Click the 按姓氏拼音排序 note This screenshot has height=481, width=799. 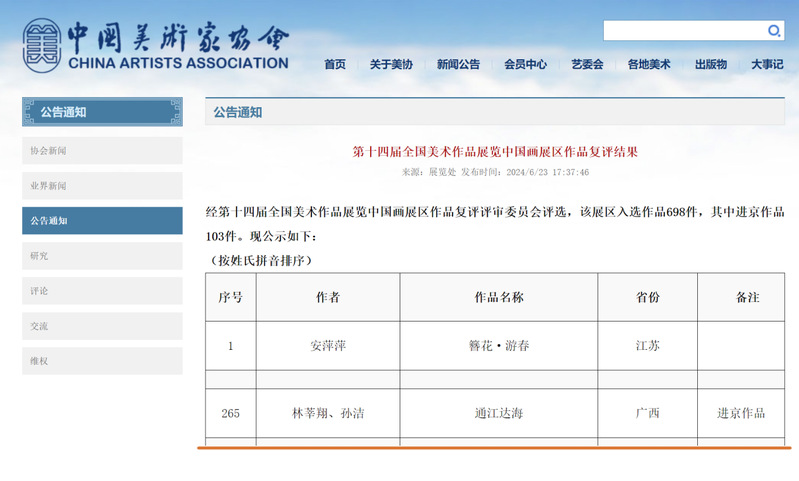tap(260, 260)
